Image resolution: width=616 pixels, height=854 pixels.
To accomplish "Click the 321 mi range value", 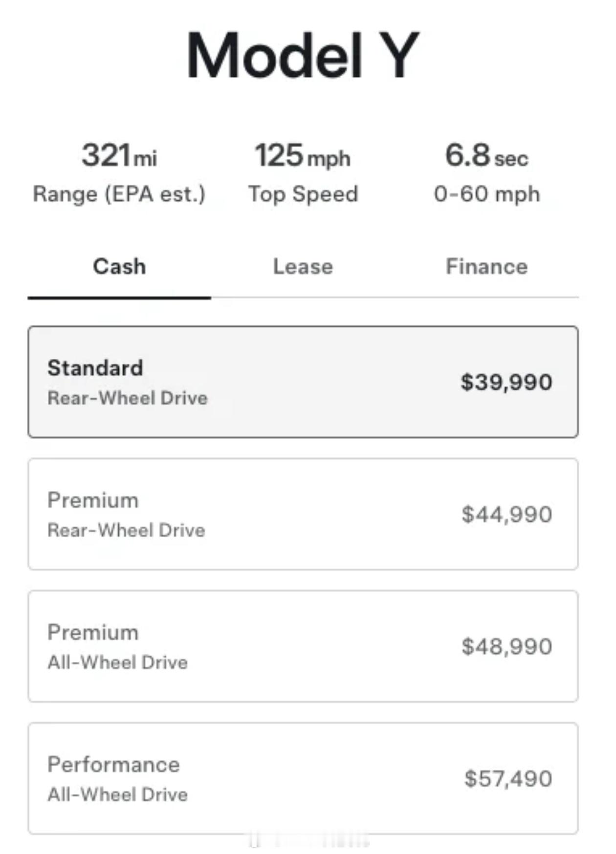I will (x=119, y=155).
